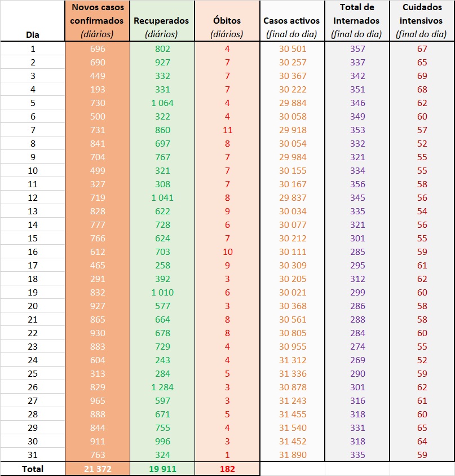This screenshot has width=455, height=476.
Task: Select active cases cell 31 890
Action: 293,455
